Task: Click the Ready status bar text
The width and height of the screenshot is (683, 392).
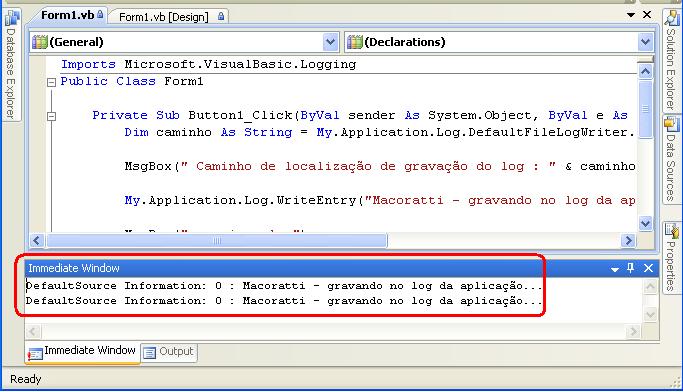Action: click(x=25, y=379)
